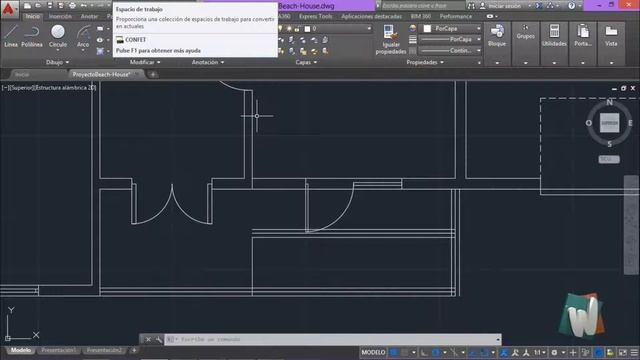640x360 pixels.
Task: Open the SCU dropdown below the ViewCube
Action: coord(609,159)
